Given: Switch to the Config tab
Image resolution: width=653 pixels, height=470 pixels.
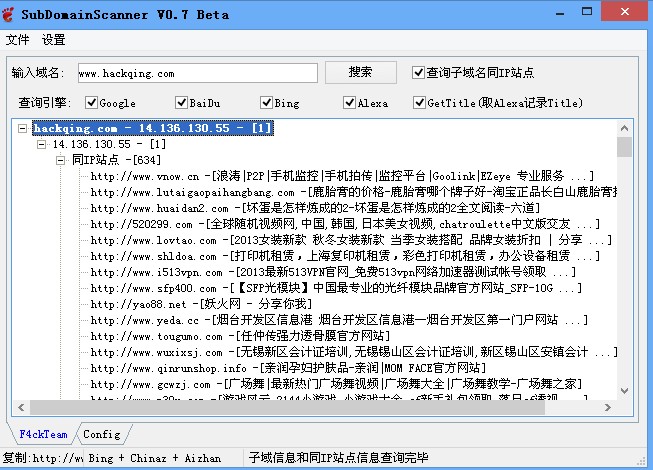Looking at the screenshot, I should pyautogui.click(x=101, y=435).
